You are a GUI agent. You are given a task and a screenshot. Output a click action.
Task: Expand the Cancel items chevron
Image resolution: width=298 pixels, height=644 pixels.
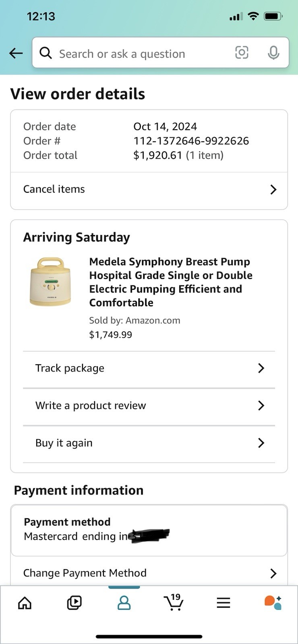click(x=273, y=190)
